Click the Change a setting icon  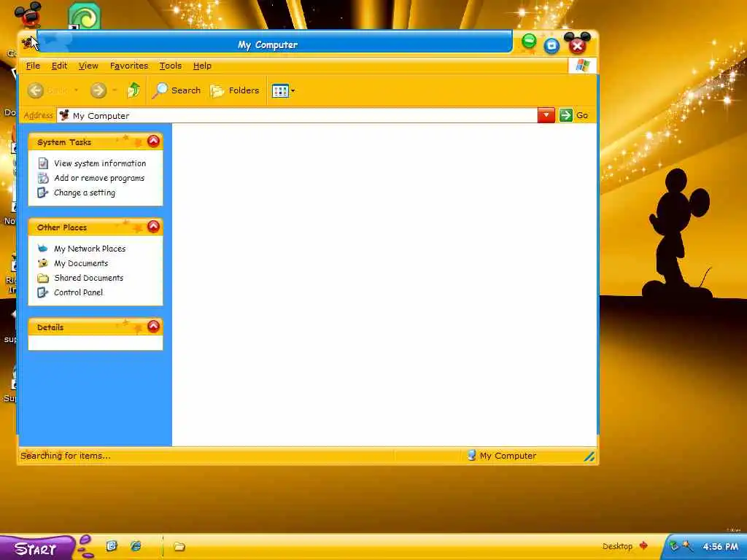click(43, 192)
